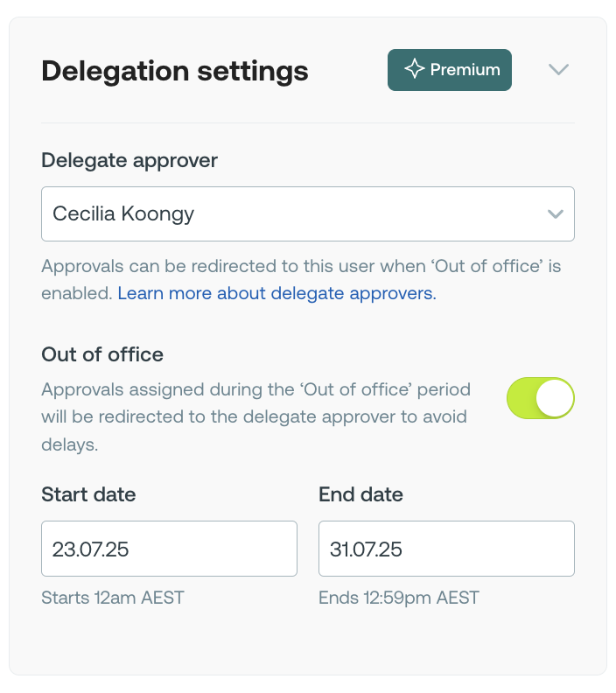This screenshot has height=693, width=616.
Task: Click the 'Approvals can be redirected' helper text
Action: (300, 266)
